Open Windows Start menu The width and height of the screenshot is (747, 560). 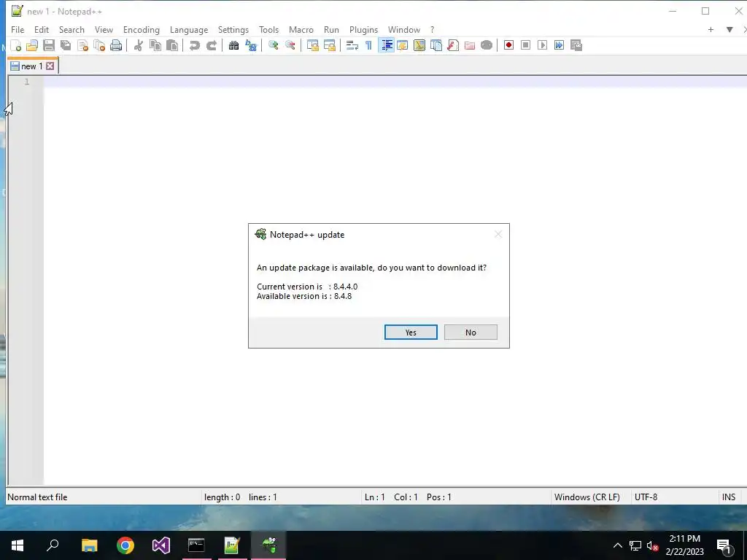[18, 545]
